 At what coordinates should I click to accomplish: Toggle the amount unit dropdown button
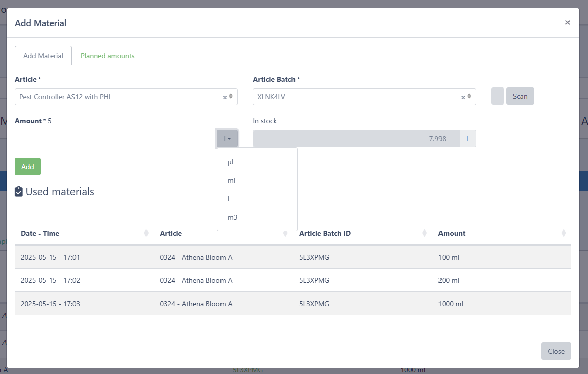[228, 139]
